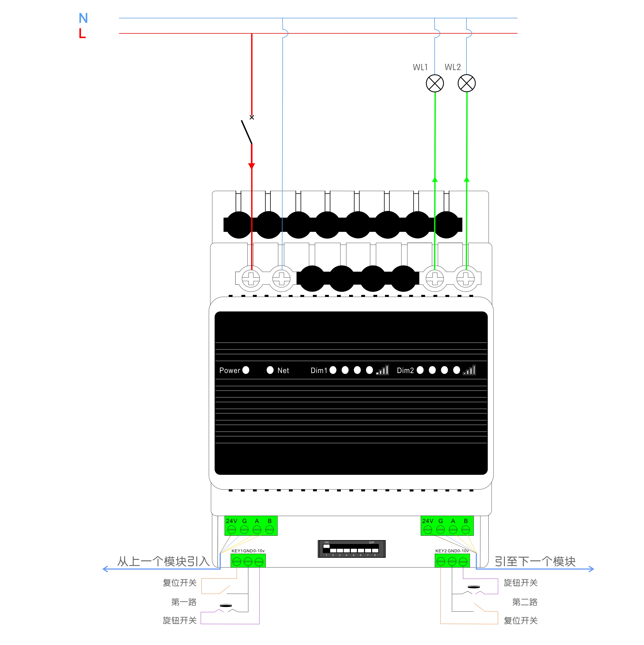Click the WL1 text label
644x645 pixels.
pos(420,67)
